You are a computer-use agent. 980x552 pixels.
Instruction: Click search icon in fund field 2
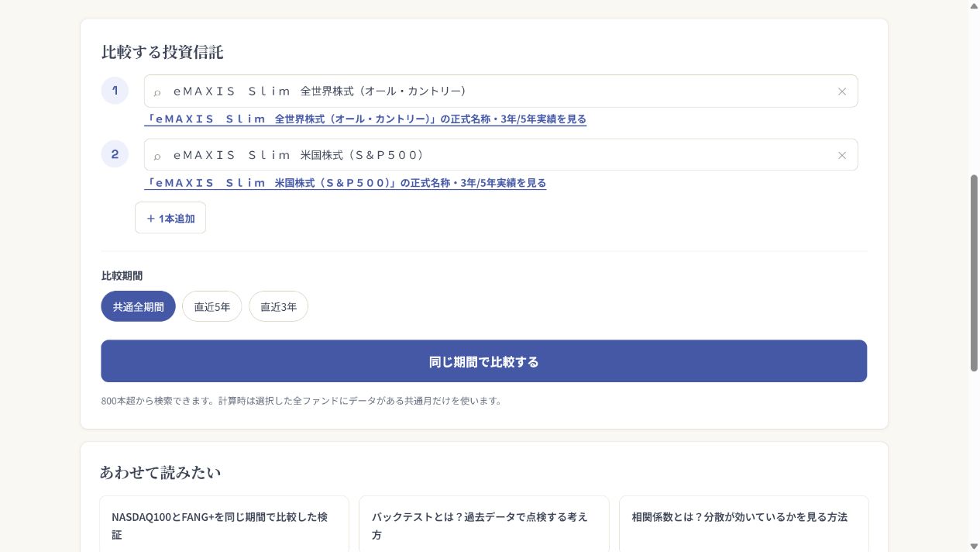tap(157, 156)
